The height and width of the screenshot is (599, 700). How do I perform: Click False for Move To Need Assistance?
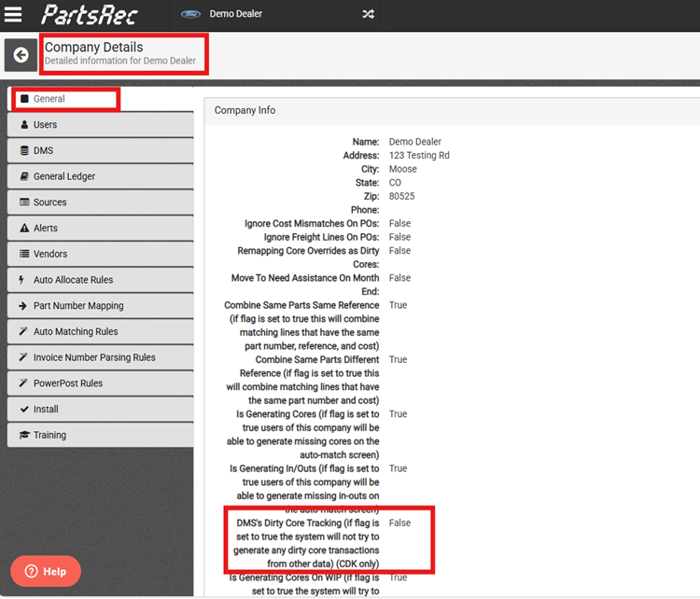click(399, 278)
